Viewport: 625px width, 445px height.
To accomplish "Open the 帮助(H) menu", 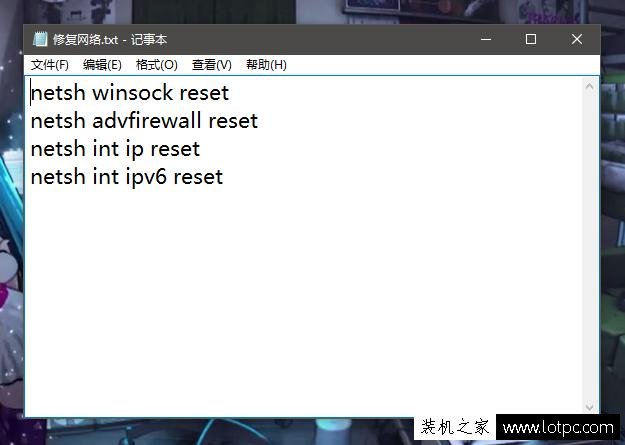I will 266,65.
